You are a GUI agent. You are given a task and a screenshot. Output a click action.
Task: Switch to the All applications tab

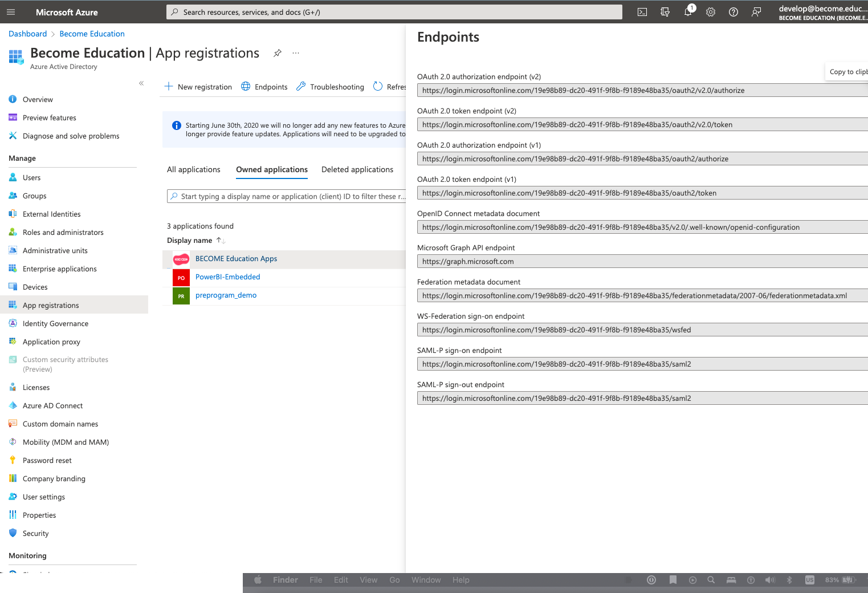click(x=193, y=169)
